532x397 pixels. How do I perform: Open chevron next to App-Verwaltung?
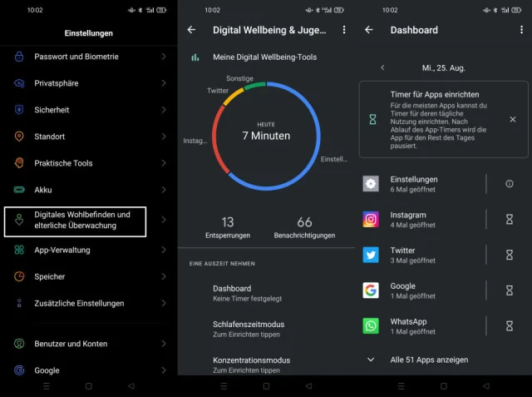point(164,250)
